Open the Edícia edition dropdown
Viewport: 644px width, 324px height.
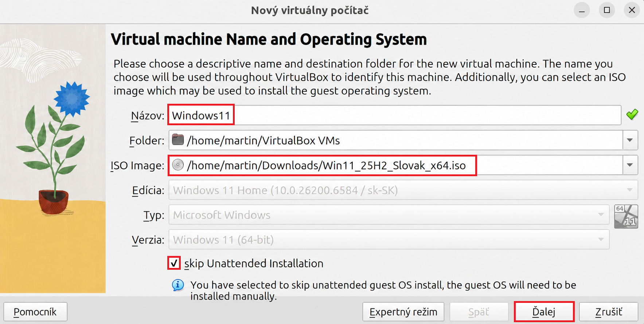(403, 190)
